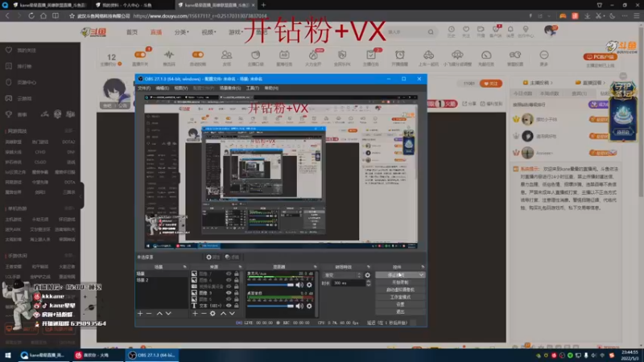
Task: Remove selected source with minus icon
Action: click(x=204, y=313)
